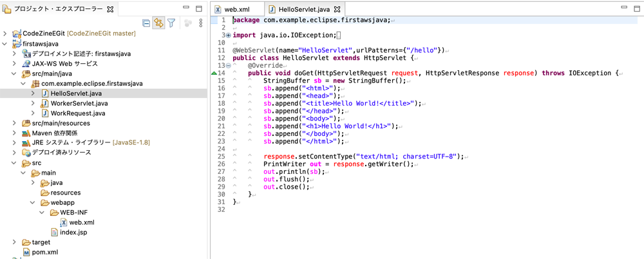This screenshot has width=644, height=259.
Task: Collapse the src/main/java source folder
Action: pos(14,73)
